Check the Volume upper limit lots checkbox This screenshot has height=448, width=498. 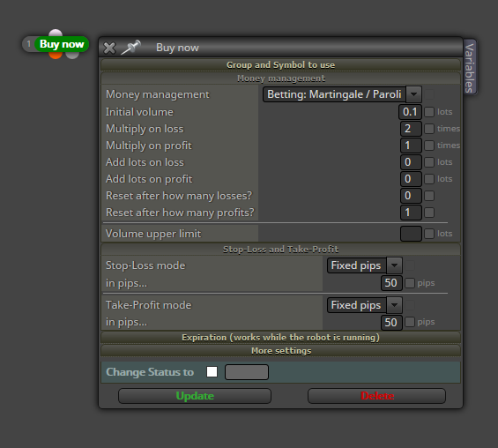(x=429, y=234)
